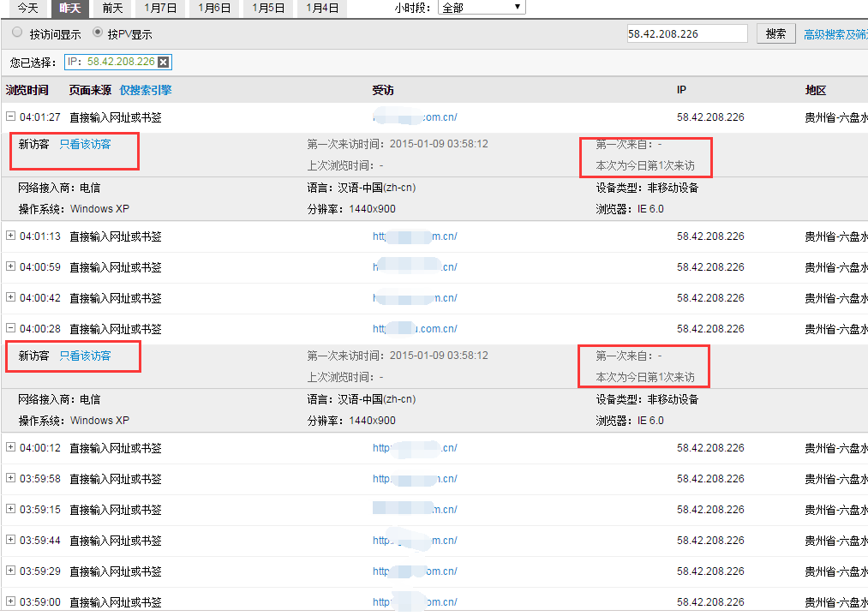
Task: Expand the 04:00:42 visit entry
Action: tap(10, 297)
